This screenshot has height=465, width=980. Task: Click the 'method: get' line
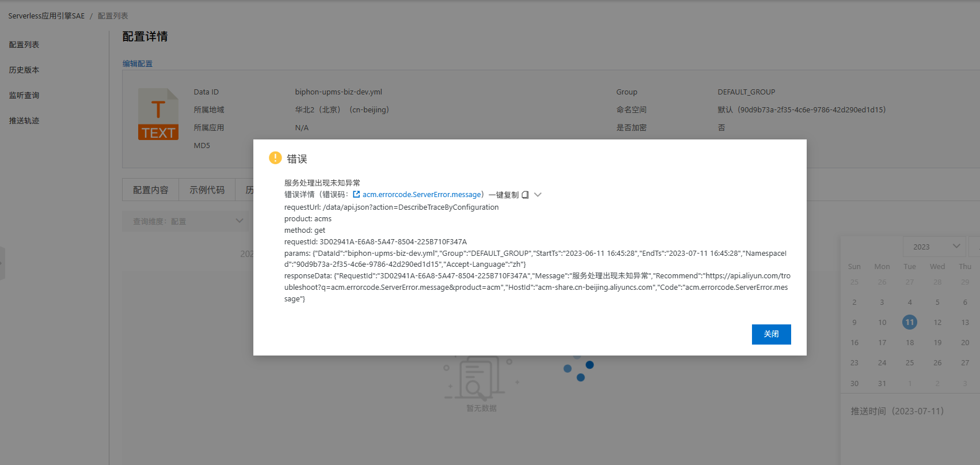pyautogui.click(x=305, y=230)
